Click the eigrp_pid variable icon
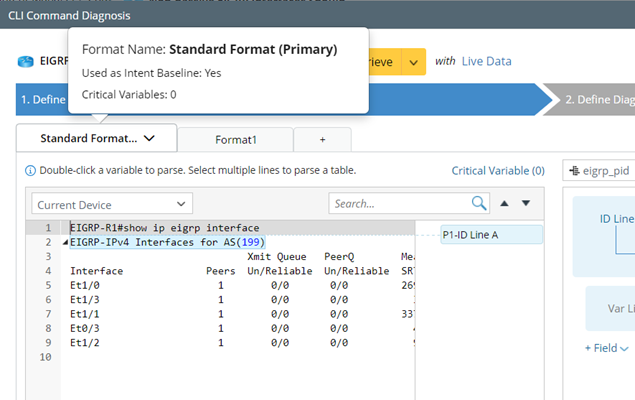The image size is (635, 400). pos(574,171)
